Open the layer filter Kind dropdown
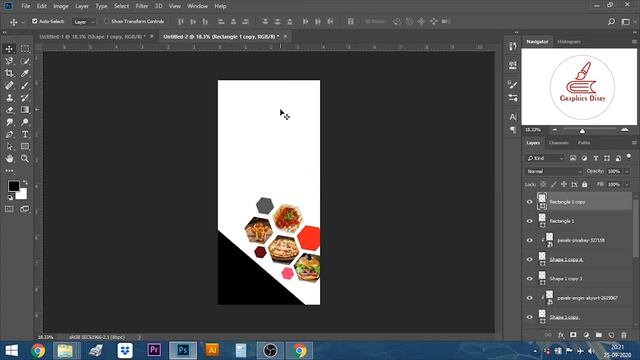 coord(545,158)
